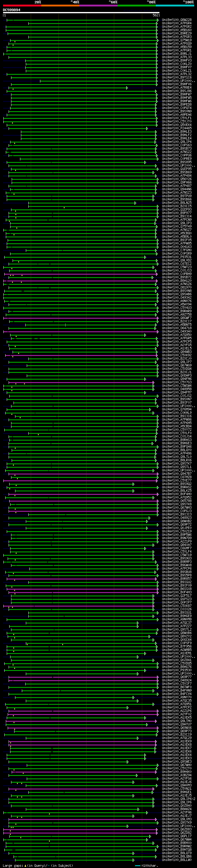197x868 pixels.
Task: Click label UniRef100_B8A120
Action: (x=177, y=281)
